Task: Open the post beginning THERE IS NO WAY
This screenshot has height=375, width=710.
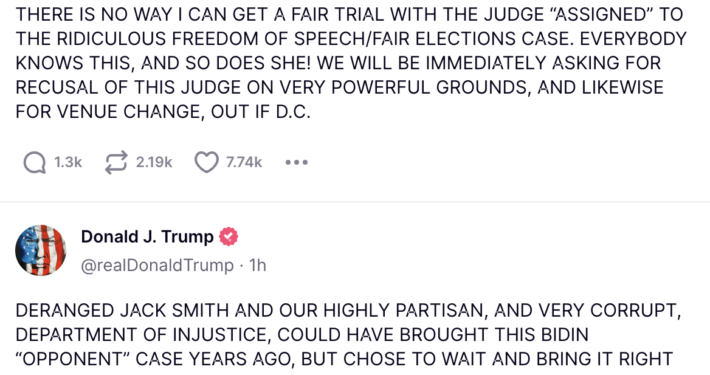Action: coord(351,63)
